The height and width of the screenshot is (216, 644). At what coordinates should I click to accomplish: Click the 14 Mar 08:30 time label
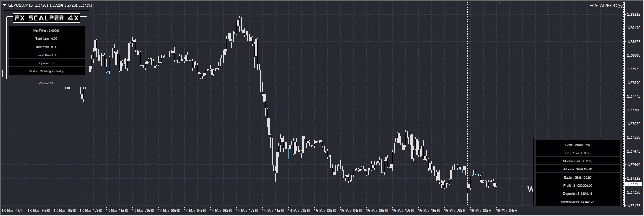pyautogui.click(x=221, y=211)
